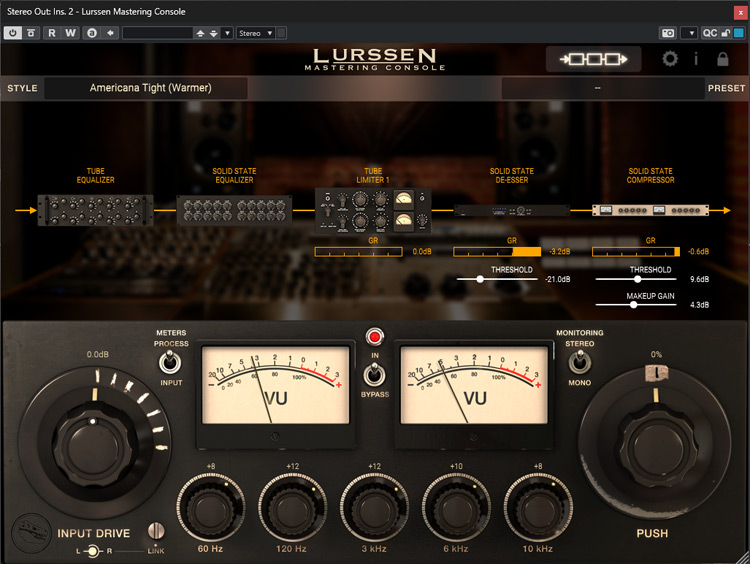Open the Style selector Americana Tight (Warmer)
Viewport: 750px width, 564px height.
[146, 88]
